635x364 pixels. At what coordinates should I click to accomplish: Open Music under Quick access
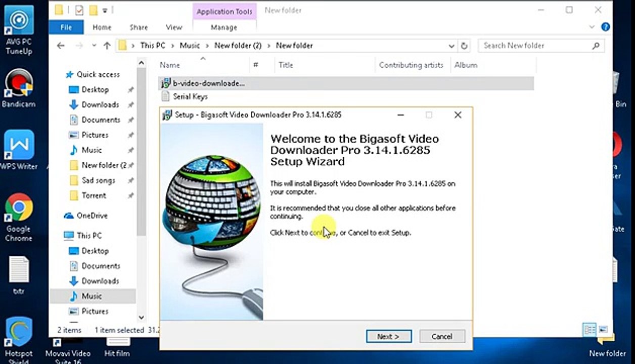click(91, 150)
